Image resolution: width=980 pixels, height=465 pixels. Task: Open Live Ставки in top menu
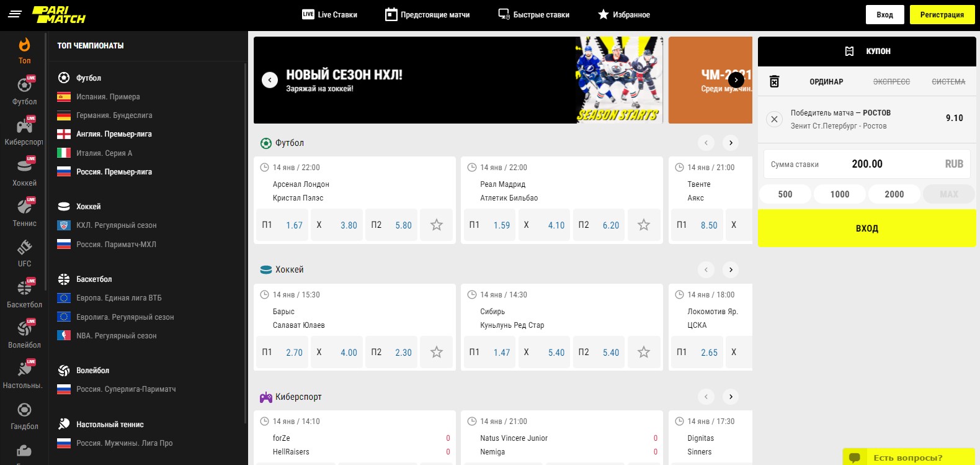tap(329, 14)
